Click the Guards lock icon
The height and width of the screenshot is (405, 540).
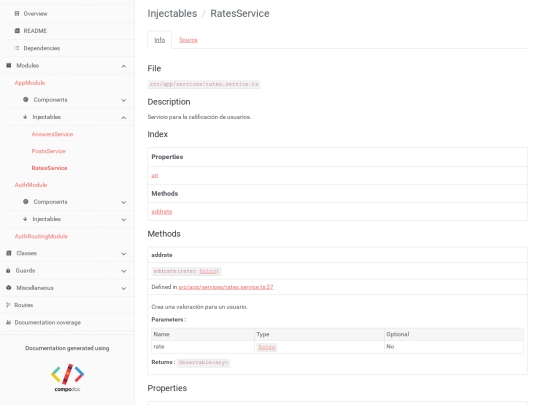[8, 270]
